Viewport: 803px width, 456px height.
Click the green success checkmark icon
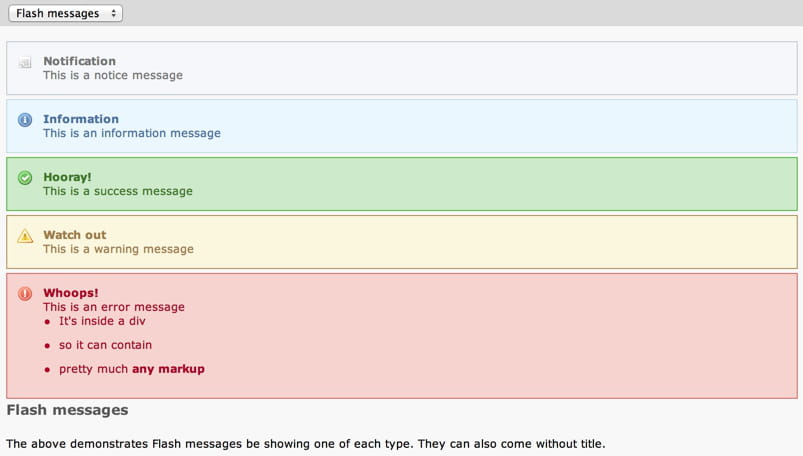click(25, 178)
